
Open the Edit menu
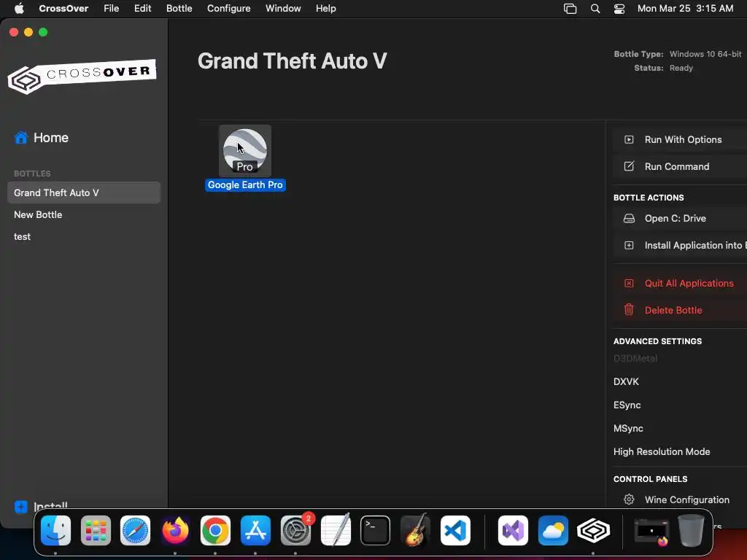[x=142, y=9]
